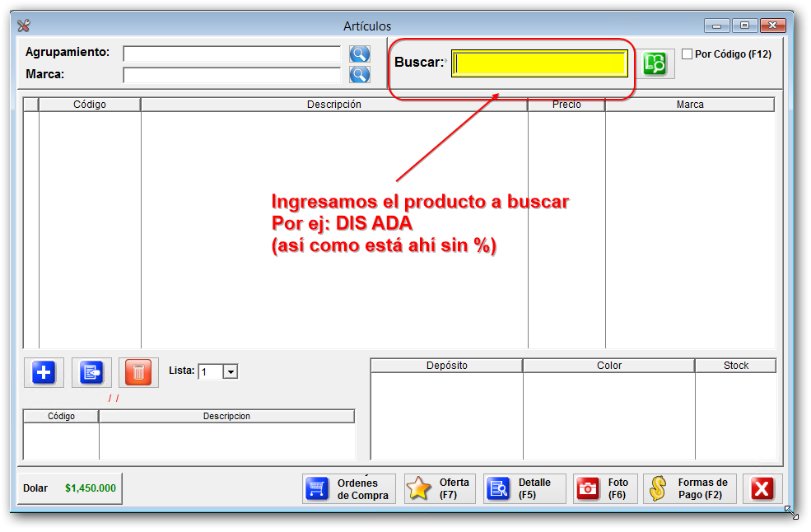This screenshot has width=811, height=532.
Task: Open Detalle (F5)
Action: coord(524,488)
